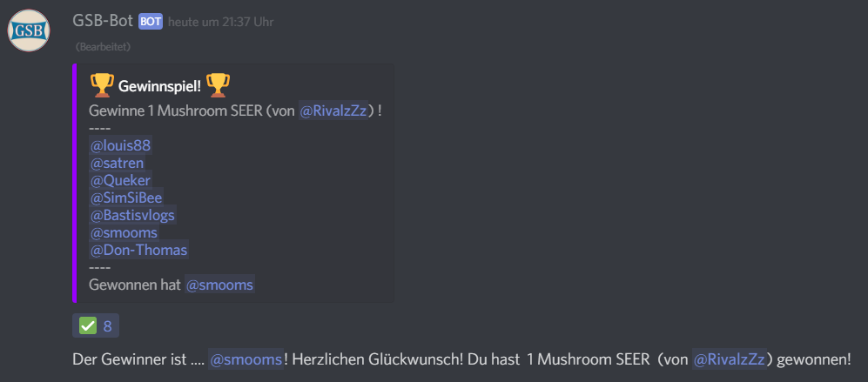Viewport: 868px width, 382px height.
Task: Click the BOT tag badge
Action: tap(151, 22)
